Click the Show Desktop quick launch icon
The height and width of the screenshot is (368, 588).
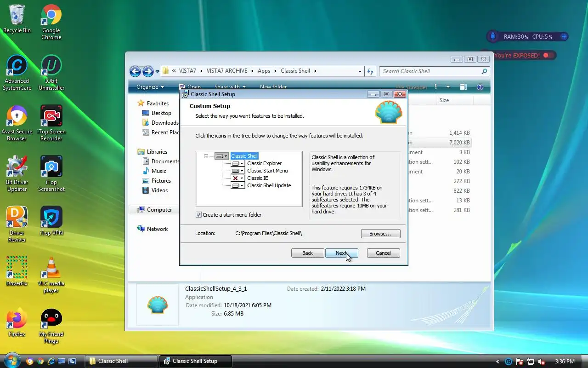[x=62, y=361]
